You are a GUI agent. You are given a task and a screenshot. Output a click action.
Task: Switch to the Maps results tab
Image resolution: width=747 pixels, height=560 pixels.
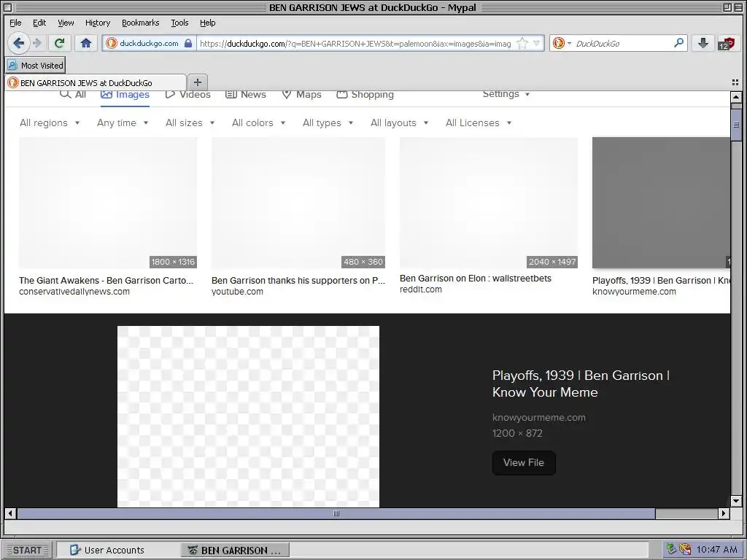coord(301,94)
